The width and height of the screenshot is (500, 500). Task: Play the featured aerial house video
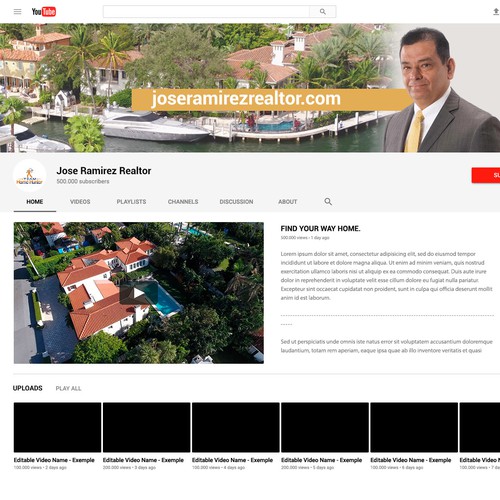(x=139, y=293)
